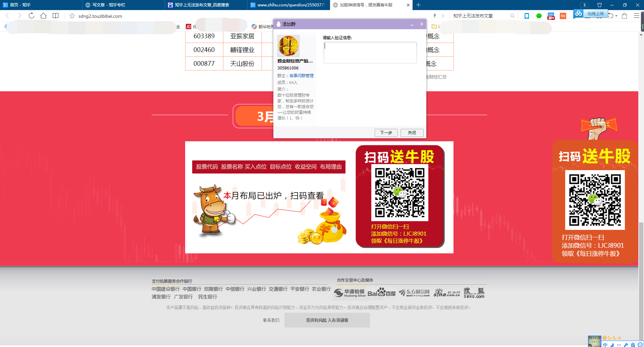Expand the undo closed tabs dropdown arrow
The height and width of the screenshot is (347, 644).
tap(616, 16)
